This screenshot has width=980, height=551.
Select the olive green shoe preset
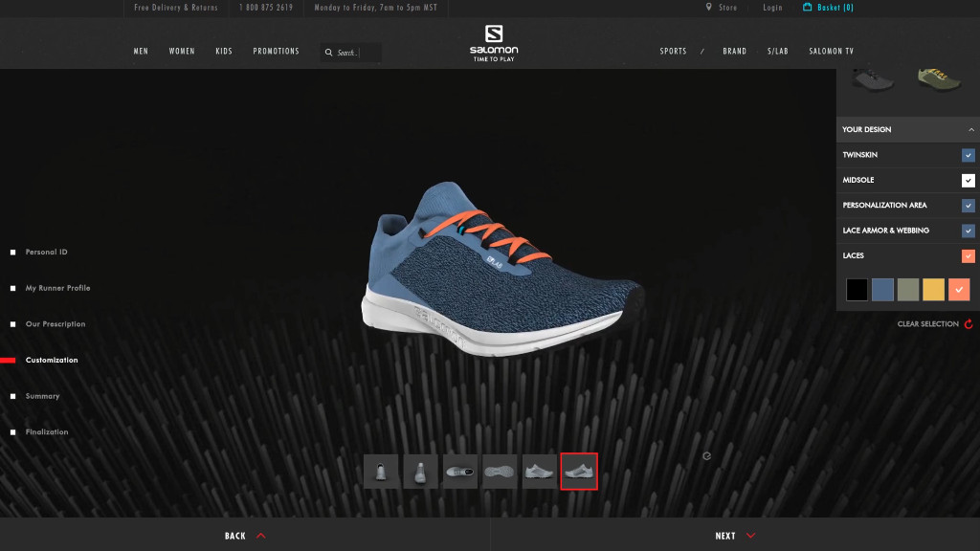pyautogui.click(x=939, y=79)
